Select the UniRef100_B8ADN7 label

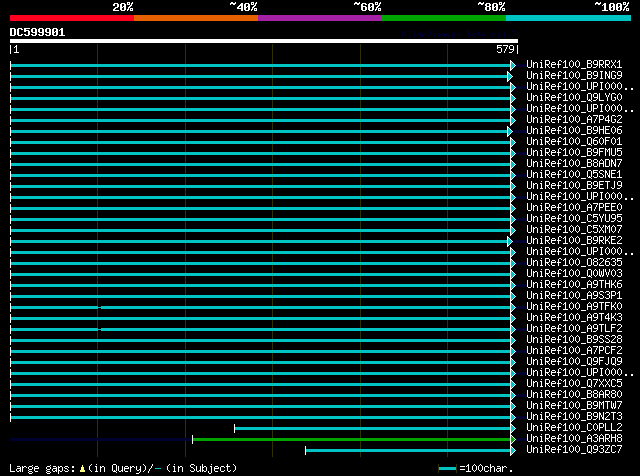pos(574,163)
